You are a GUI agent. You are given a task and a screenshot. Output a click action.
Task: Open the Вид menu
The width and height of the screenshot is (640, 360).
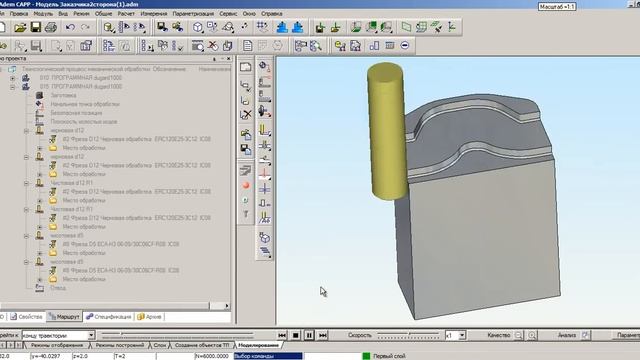tap(63, 13)
